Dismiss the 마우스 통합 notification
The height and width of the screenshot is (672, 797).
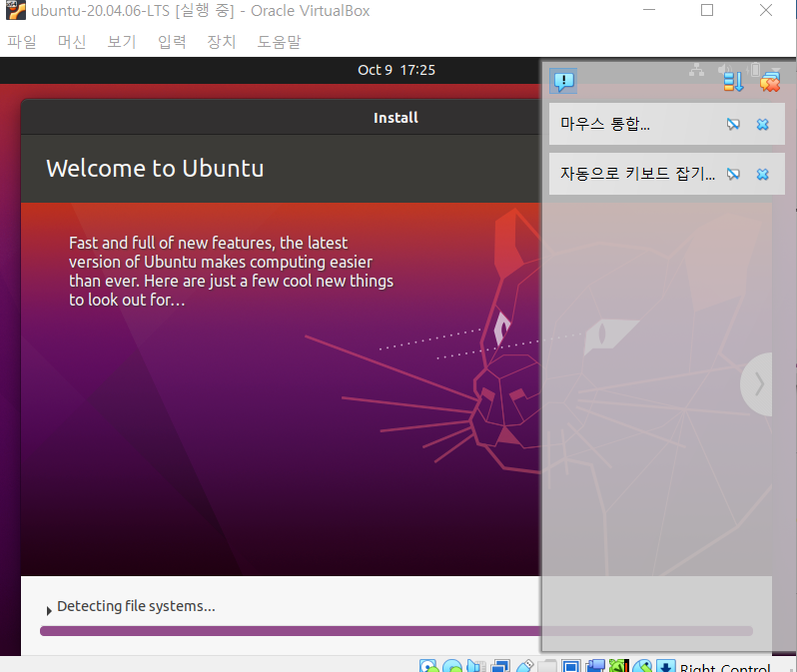[x=762, y=124]
